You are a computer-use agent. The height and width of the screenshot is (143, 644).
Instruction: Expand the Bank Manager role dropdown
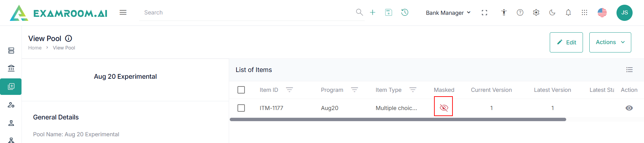click(448, 13)
